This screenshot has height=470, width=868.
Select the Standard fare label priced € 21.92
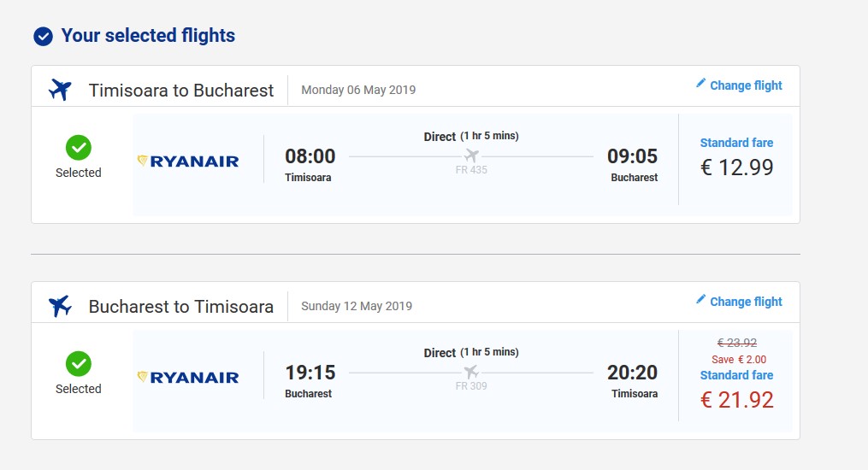coord(736,375)
